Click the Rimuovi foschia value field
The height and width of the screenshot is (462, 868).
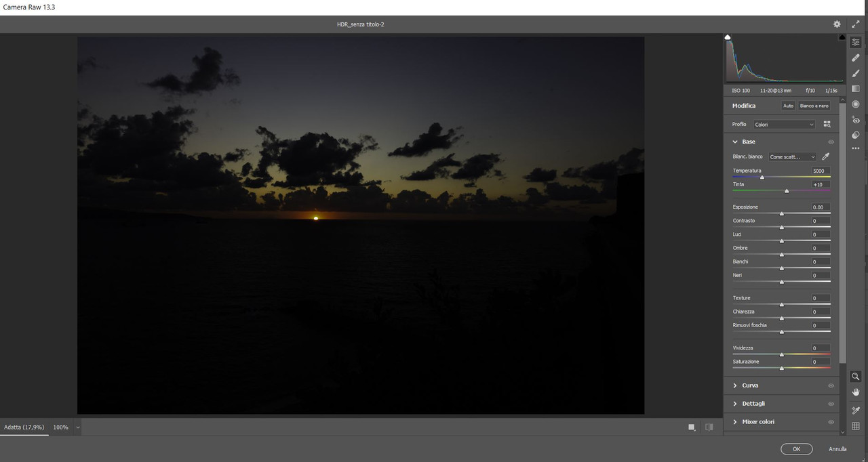point(819,325)
